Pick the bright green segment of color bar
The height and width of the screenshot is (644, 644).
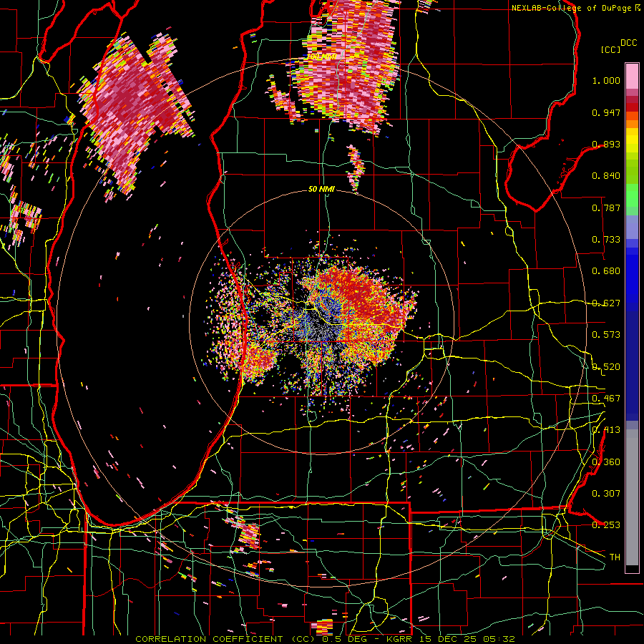tap(632, 195)
